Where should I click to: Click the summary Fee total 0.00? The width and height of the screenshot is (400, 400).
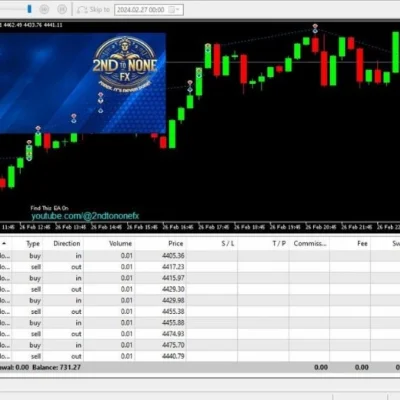[362, 367]
